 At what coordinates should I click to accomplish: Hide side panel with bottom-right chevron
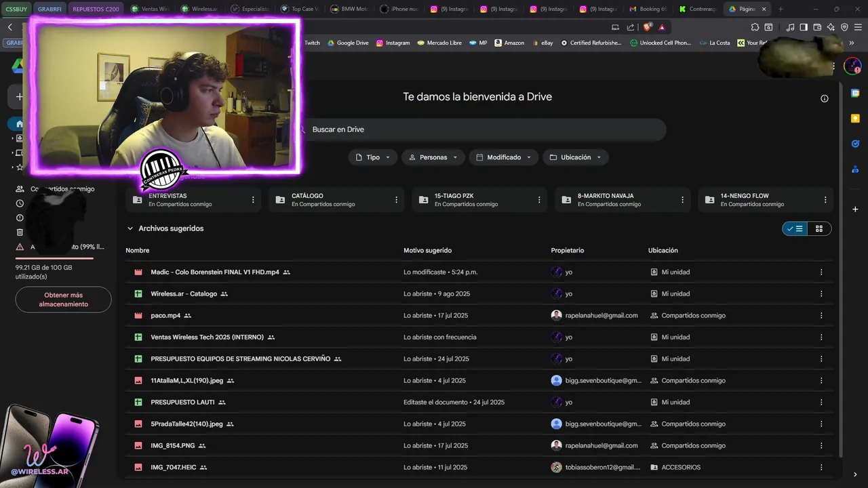pos(855,474)
